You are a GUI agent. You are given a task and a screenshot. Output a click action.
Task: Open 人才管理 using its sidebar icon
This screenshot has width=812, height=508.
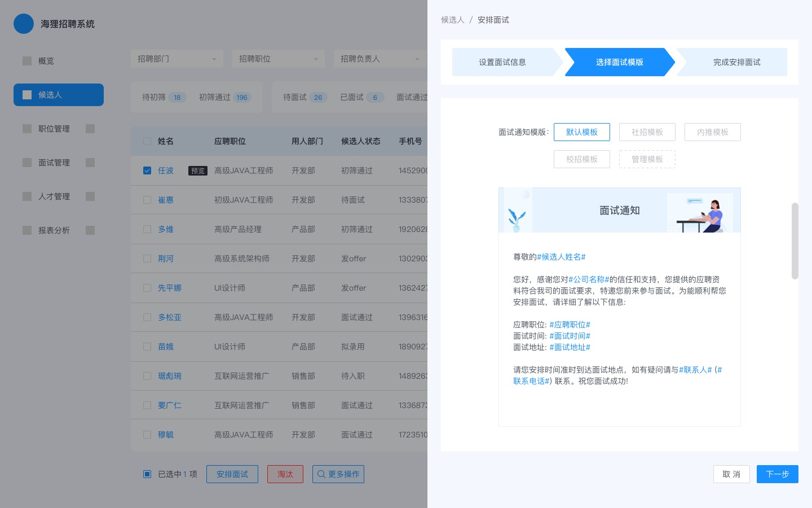coord(27,196)
